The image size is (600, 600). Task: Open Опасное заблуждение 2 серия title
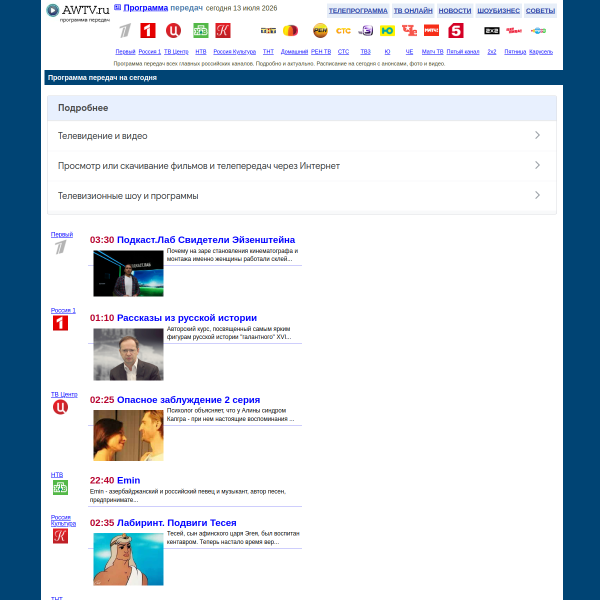[x=188, y=400]
